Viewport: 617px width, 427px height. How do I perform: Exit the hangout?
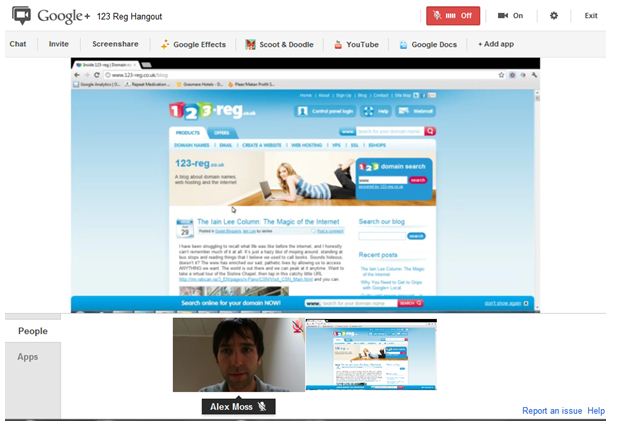(591, 16)
